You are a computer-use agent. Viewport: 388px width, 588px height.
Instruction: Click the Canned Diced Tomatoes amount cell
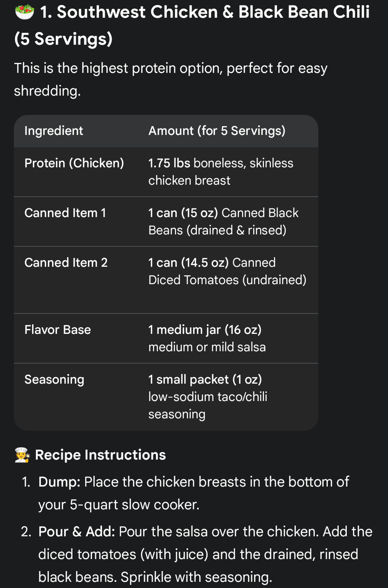(227, 271)
